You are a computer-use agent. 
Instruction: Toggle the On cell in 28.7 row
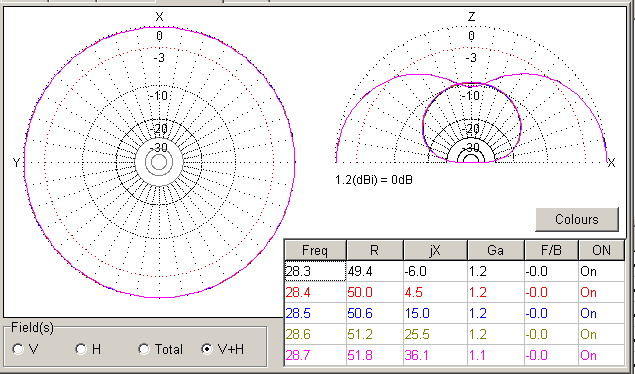pyautogui.click(x=601, y=355)
